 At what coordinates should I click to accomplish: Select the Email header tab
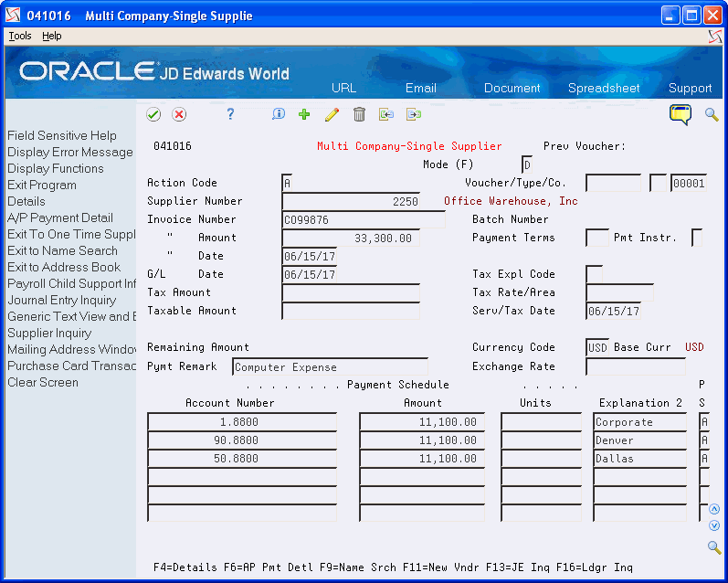(421, 89)
